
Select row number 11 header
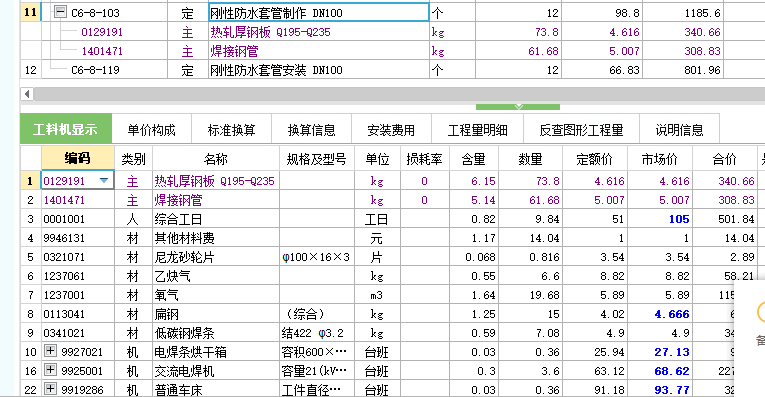pos(31,12)
